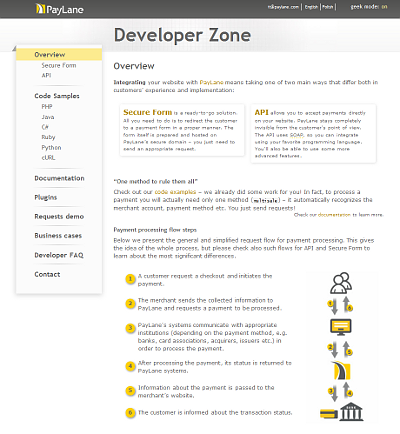400x434 pixels.
Task: Click step 2 number badge in list
Action: (130, 303)
